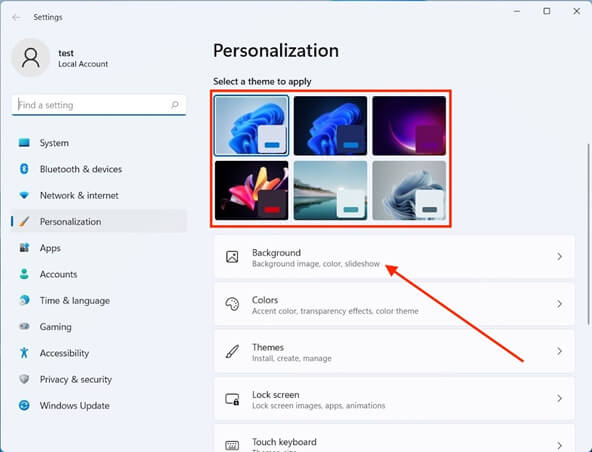Open Colors page using its right chevron
Viewport: 592px width, 452px height.
pos(559,304)
